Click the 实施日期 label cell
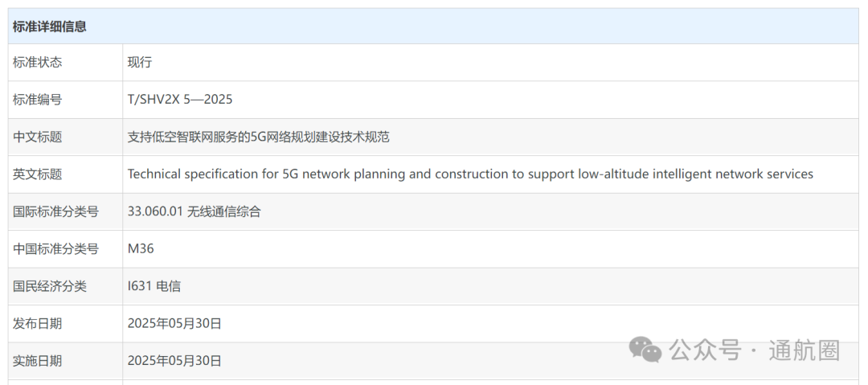The width and height of the screenshot is (868, 385). pyautogui.click(x=65, y=361)
